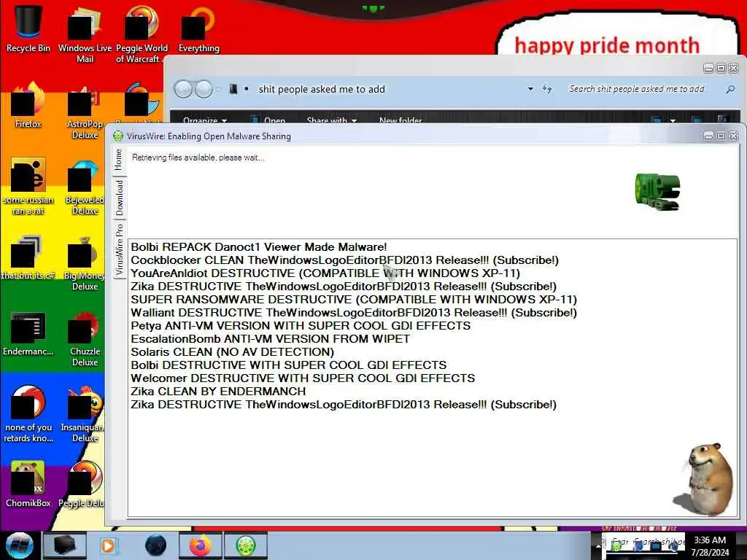Screen dimensions: 747x560
Task: Select Bolbi DESTRUCTIVE WITH SUPER COOL GDI
Action: tap(289, 365)
